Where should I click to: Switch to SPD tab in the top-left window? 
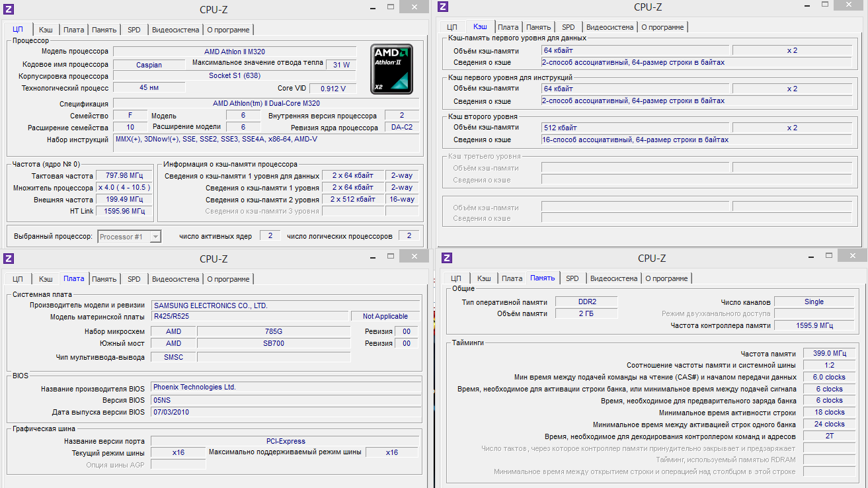tap(134, 30)
